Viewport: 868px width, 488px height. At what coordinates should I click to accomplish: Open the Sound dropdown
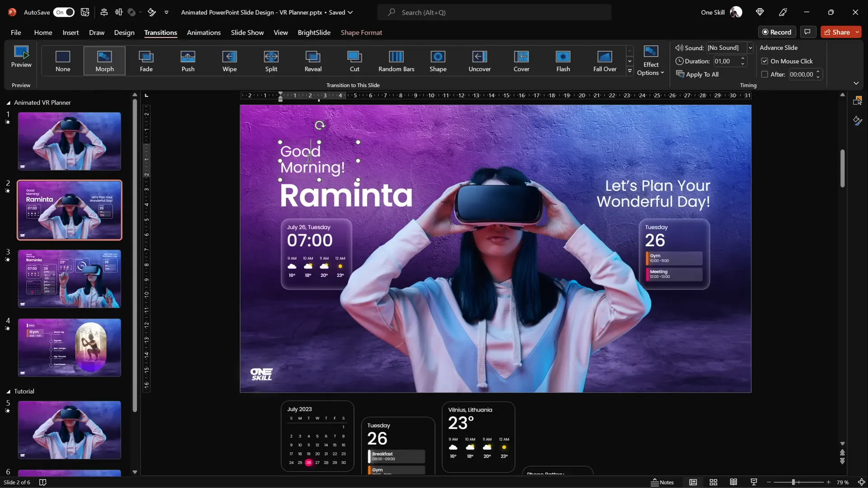(x=749, y=47)
